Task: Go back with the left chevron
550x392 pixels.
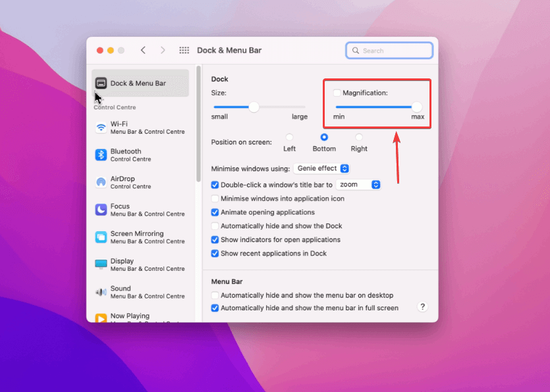Action: tap(143, 50)
